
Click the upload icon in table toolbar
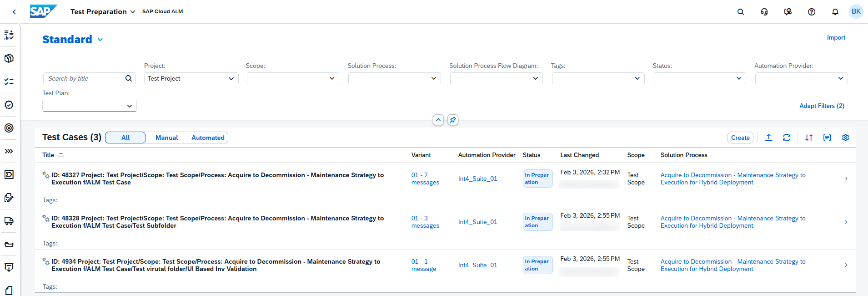(x=768, y=138)
